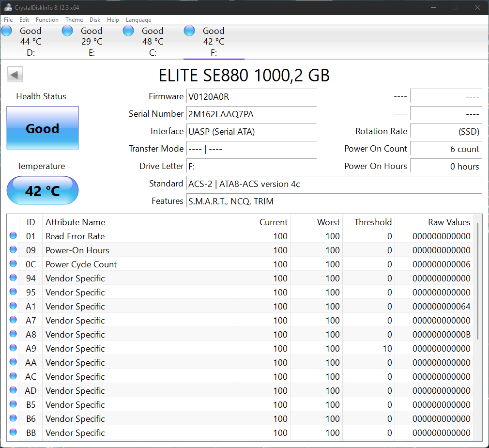Click the blue status orb for F: drive
Image resolution: width=489 pixels, height=448 pixels.
[189, 31]
